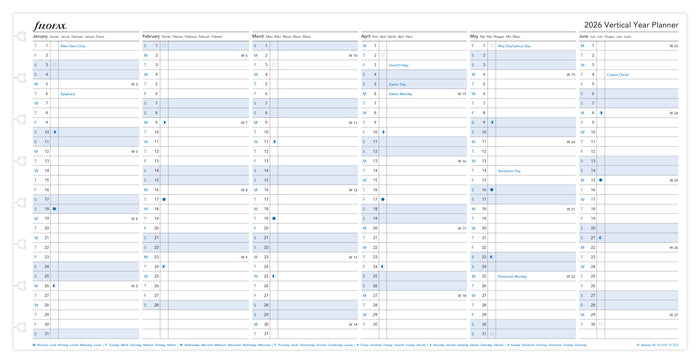Click the half moon symbol on May 23

492,257
